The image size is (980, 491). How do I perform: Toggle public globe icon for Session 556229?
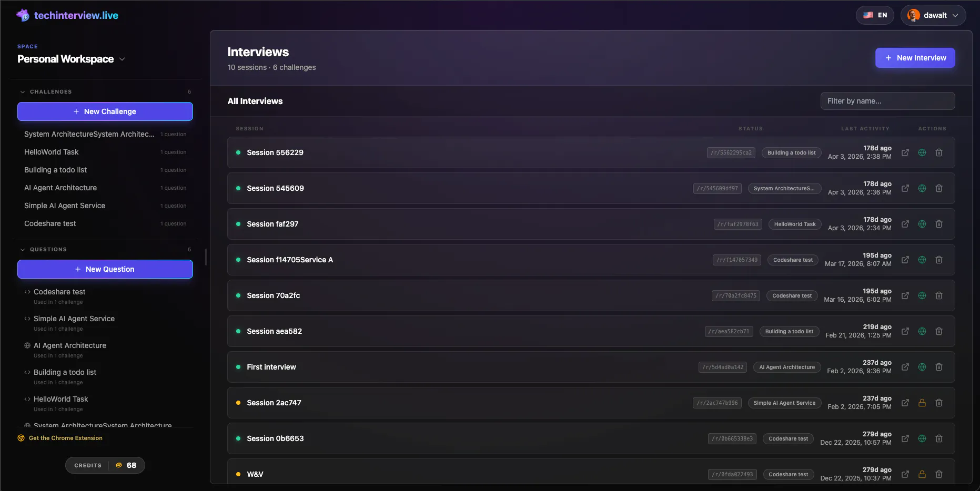(x=922, y=152)
